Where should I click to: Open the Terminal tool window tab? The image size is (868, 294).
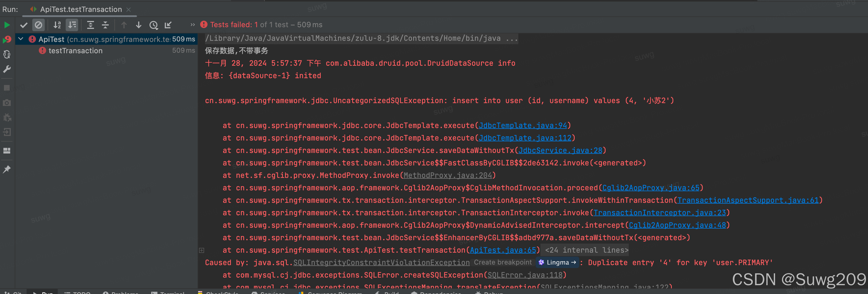coord(168,292)
